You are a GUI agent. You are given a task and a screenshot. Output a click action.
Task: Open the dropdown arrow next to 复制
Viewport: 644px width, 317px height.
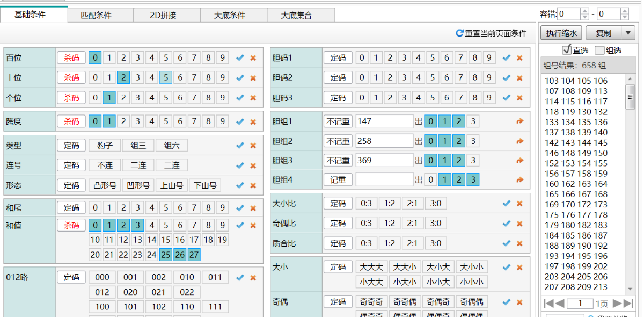tap(628, 33)
